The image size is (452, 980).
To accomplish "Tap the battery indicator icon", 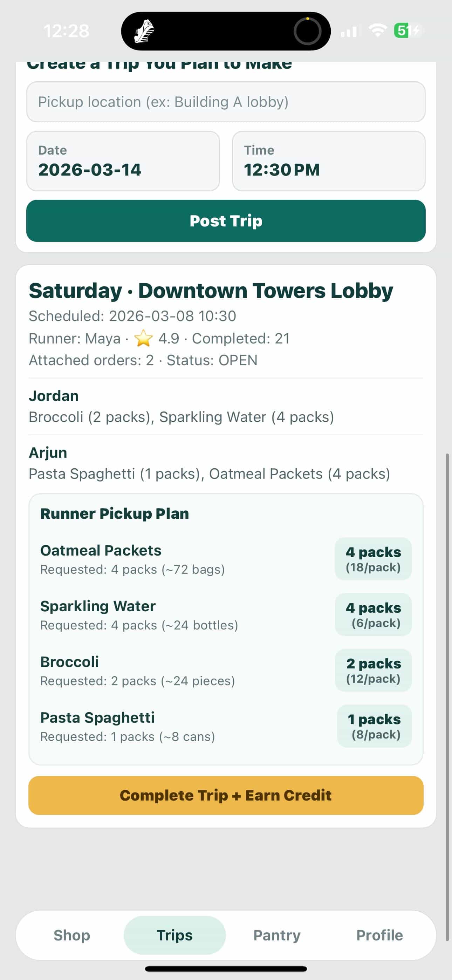I will click(x=406, y=30).
